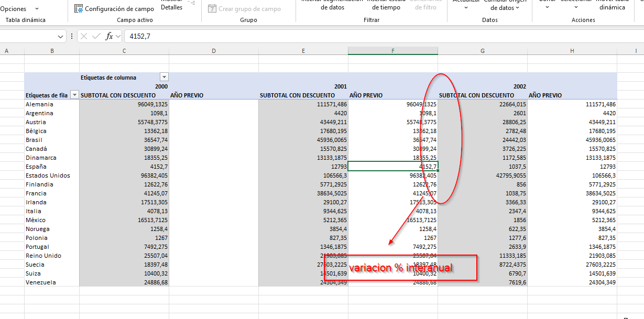Click the Configuración de campo settings icon

click(x=79, y=9)
